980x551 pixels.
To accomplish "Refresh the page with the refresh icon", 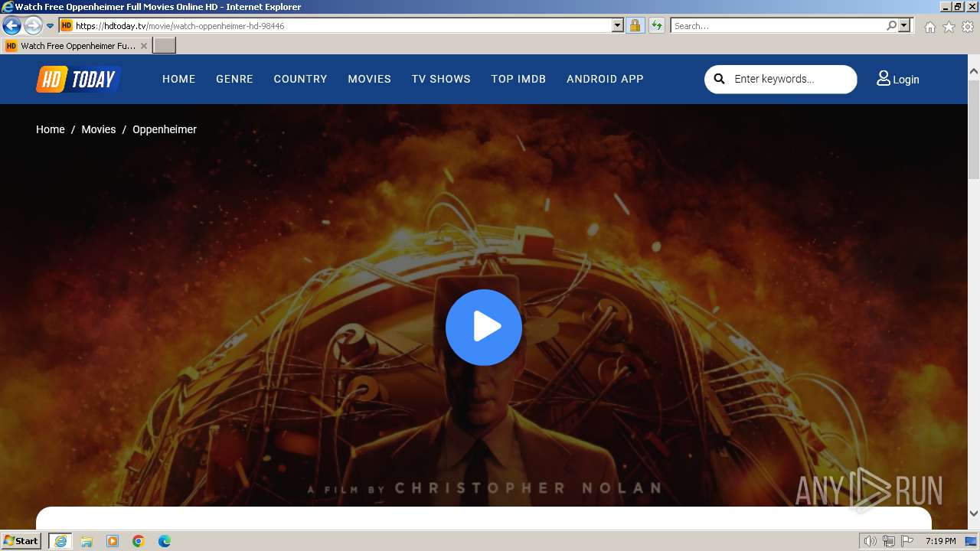I will click(x=656, y=25).
